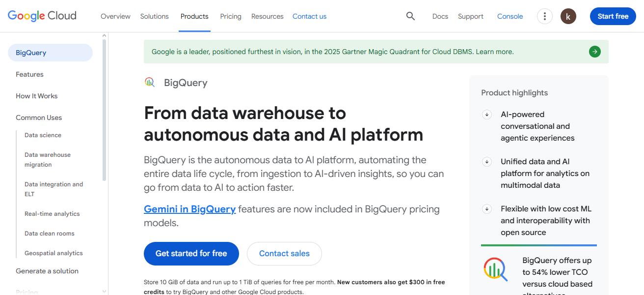This screenshot has width=644, height=295.
Task: Open the Solutions navigation menu
Action: point(154,16)
